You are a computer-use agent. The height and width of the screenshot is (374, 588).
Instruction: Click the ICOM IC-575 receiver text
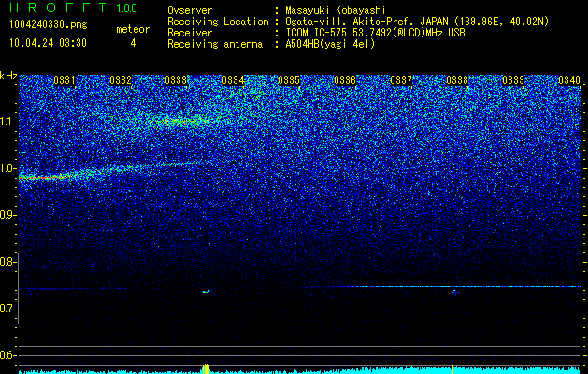click(x=375, y=33)
